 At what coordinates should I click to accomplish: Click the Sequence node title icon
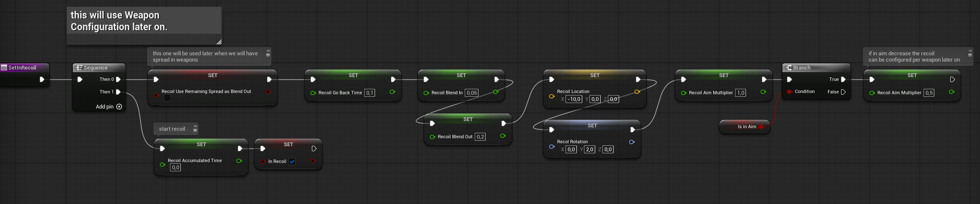(x=79, y=68)
